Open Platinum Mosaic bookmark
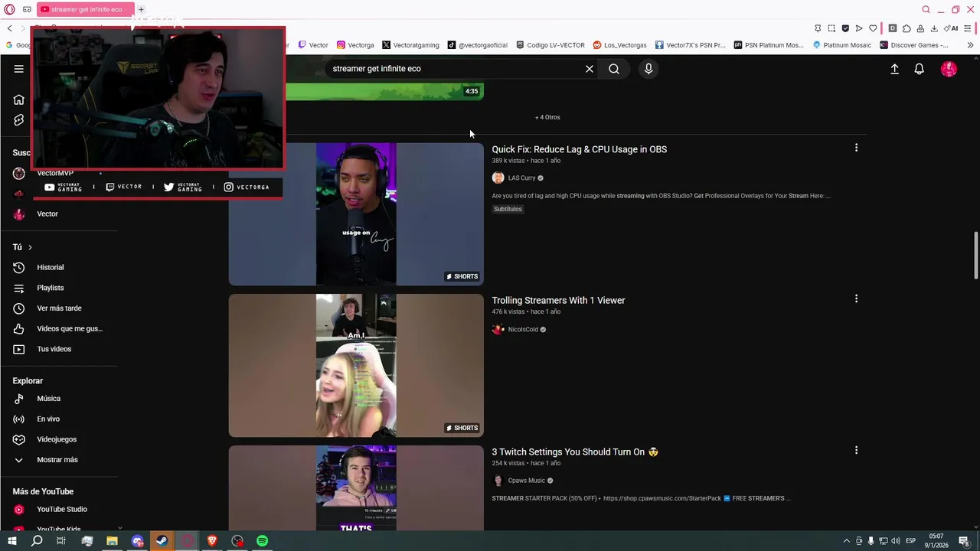Screen dimensions: 980x551 click(x=841, y=45)
